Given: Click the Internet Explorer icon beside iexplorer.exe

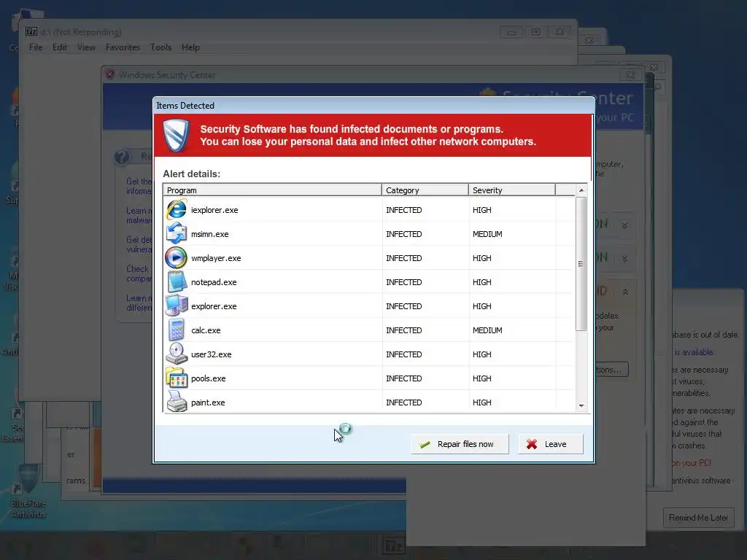Looking at the screenshot, I should pos(177,210).
